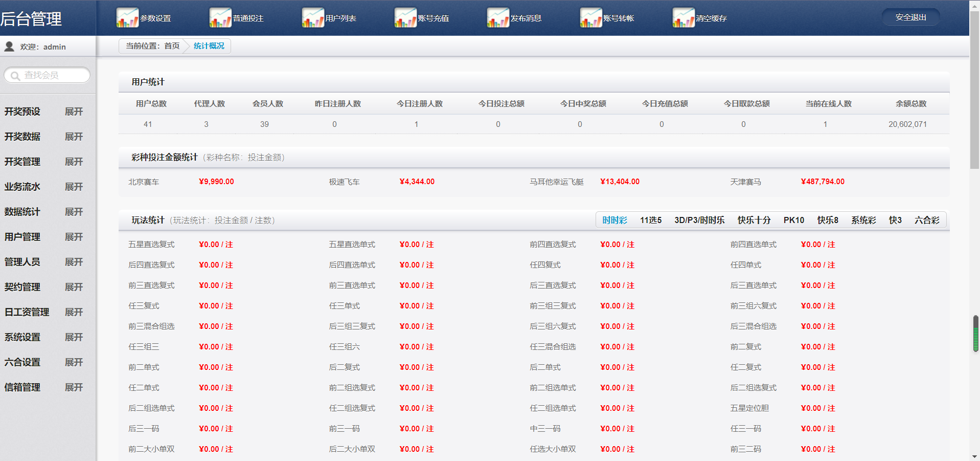This screenshot has height=461, width=980.
Task: Expand the 数据统计 sidebar section
Action: point(74,212)
